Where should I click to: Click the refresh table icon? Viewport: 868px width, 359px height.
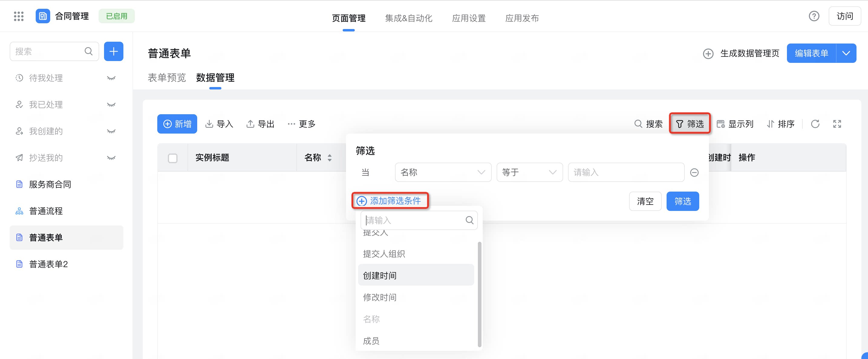[x=815, y=124]
